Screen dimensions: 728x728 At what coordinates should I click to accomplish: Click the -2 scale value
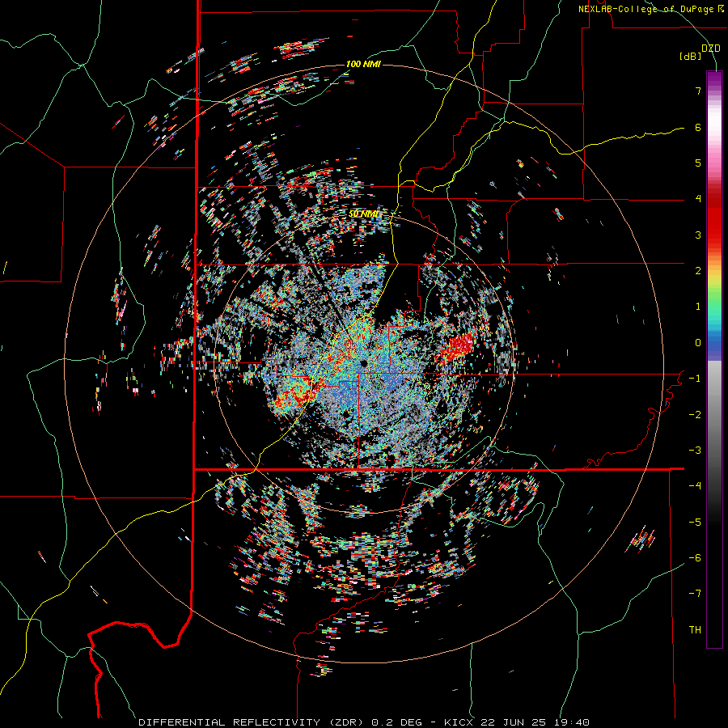click(x=695, y=415)
